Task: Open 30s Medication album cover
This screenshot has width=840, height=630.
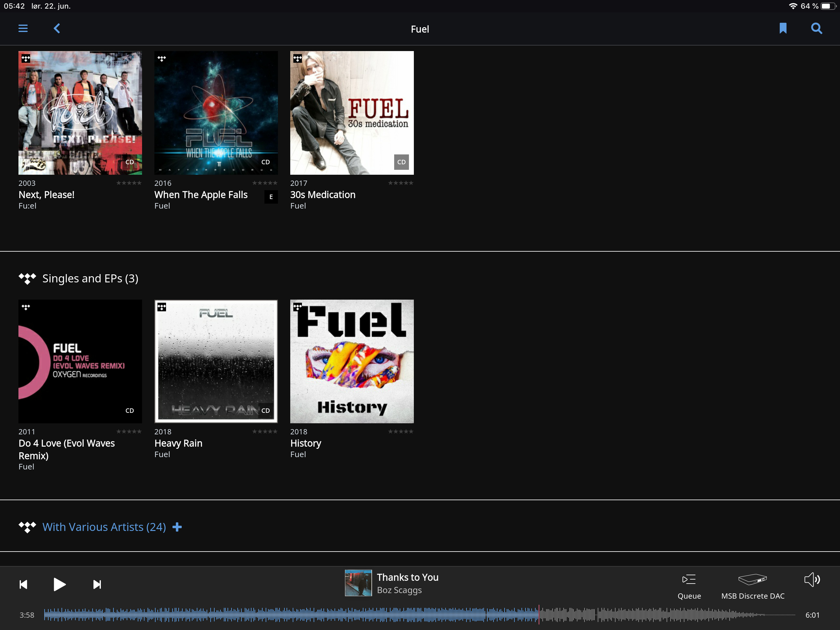Action: coord(352,113)
